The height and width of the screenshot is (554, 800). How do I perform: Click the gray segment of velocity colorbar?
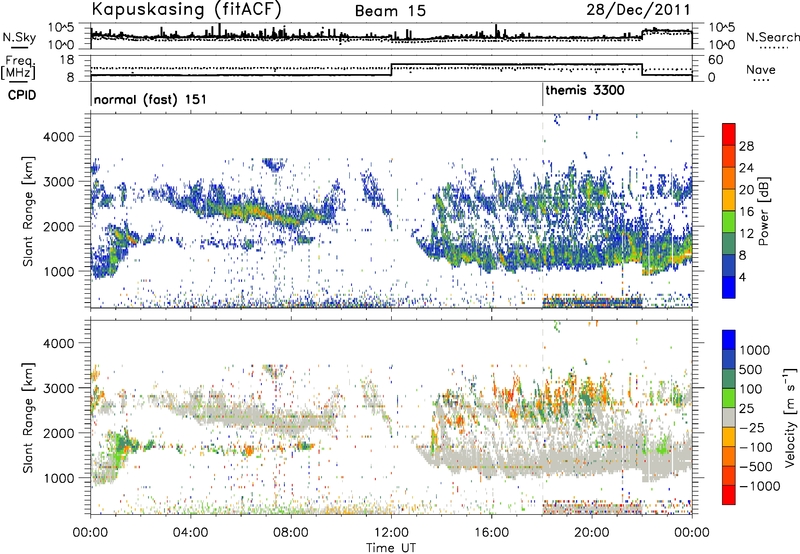click(x=729, y=418)
